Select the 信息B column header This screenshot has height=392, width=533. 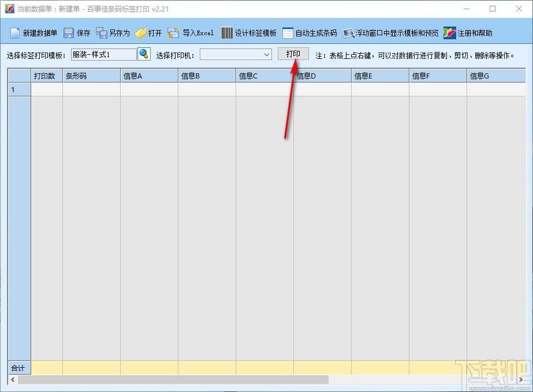[x=207, y=76]
